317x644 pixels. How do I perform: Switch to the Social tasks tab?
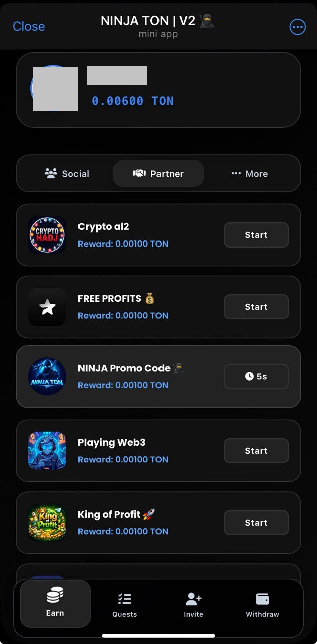tap(67, 174)
